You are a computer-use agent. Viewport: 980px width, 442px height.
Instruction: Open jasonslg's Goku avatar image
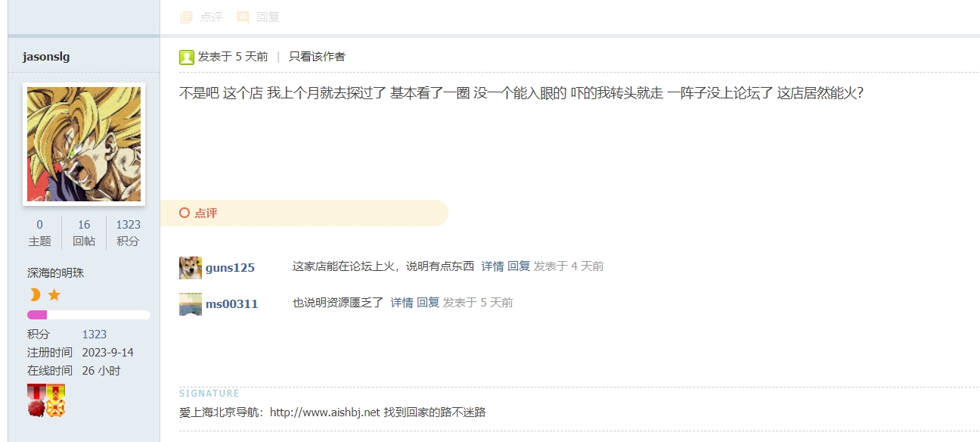click(84, 144)
